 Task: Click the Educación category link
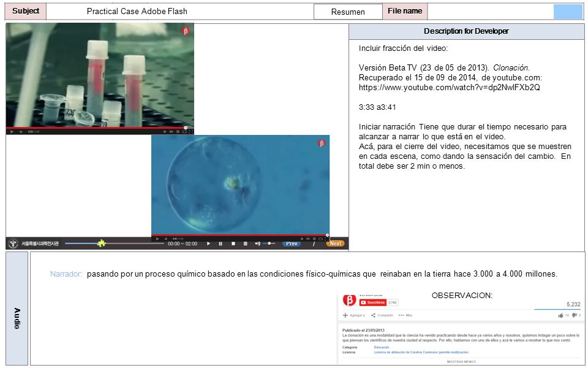click(x=382, y=347)
